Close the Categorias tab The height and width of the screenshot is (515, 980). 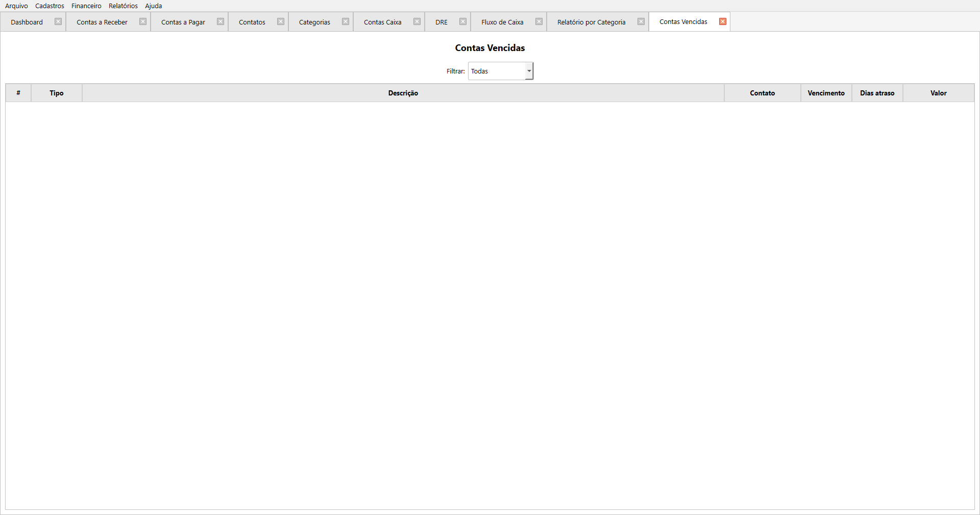(346, 22)
